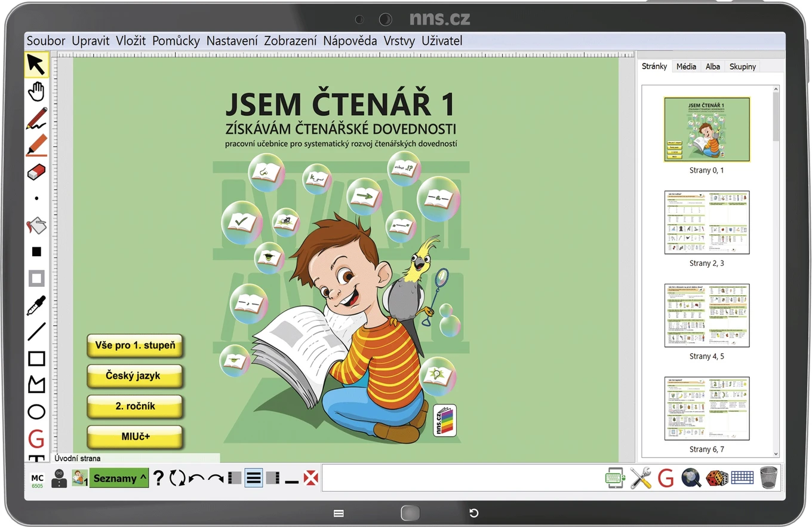Screen dimensions: 812x527
Task: Click the wrench and screwdriver tools icon
Action: [641, 478]
